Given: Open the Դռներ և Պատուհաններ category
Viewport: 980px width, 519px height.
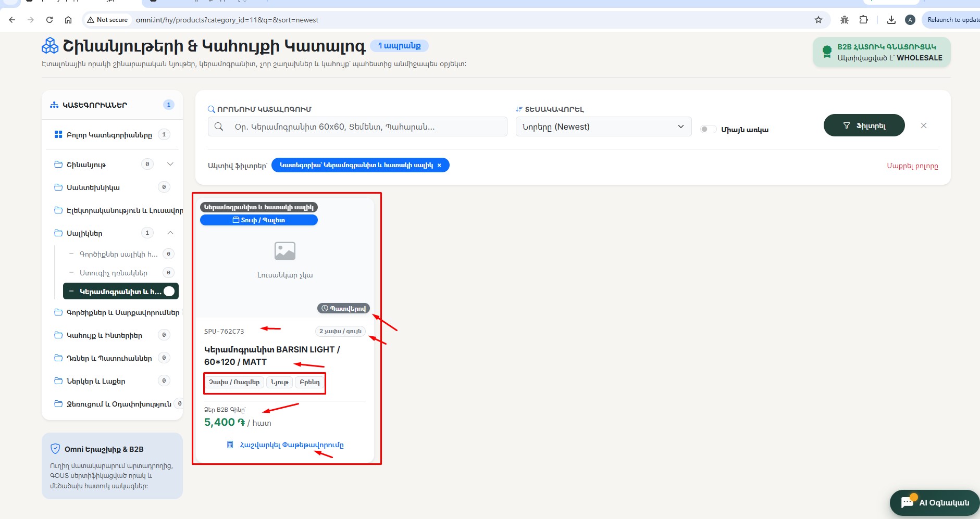Looking at the screenshot, I should click(112, 358).
